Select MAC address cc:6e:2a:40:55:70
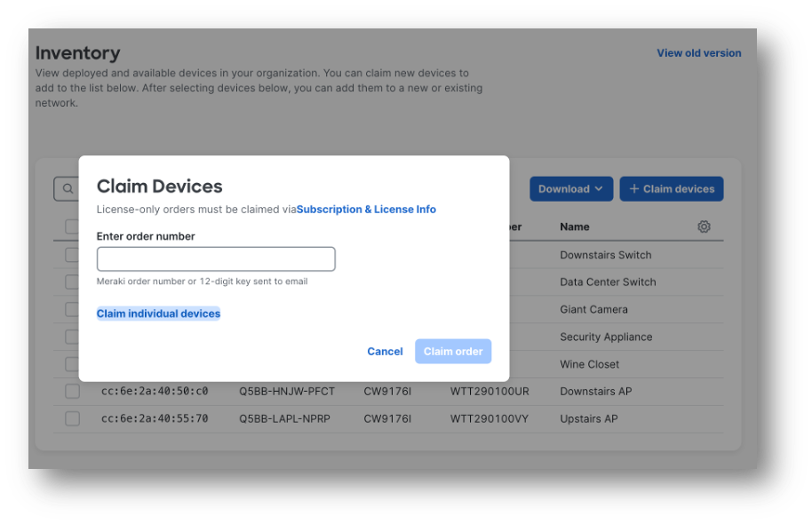Image resolution: width=812 pixels, height=524 pixels. click(155, 418)
